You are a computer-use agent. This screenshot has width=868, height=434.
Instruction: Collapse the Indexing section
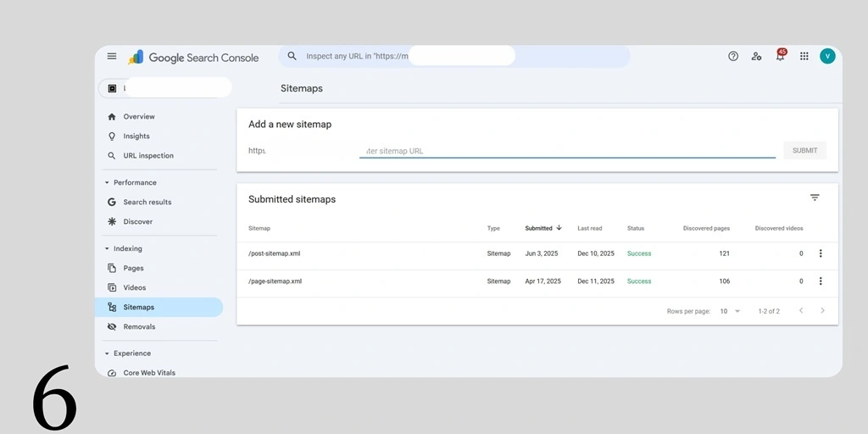pos(107,248)
